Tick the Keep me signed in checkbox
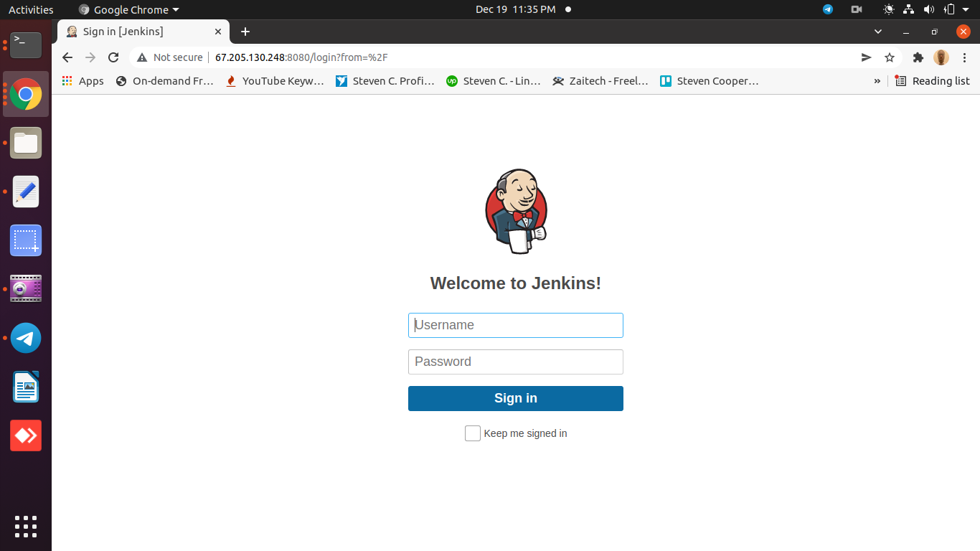The width and height of the screenshot is (980, 551). (x=473, y=433)
